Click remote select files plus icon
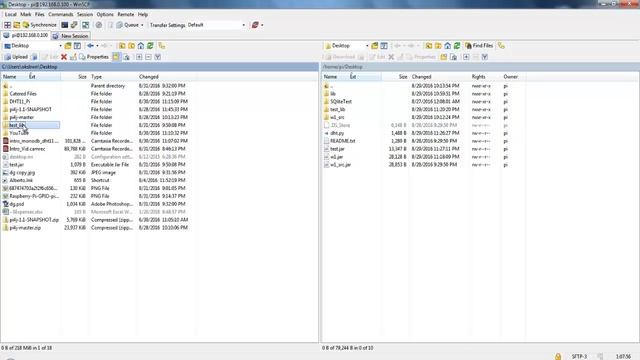The height and width of the screenshot is (360, 640). pos(466,57)
